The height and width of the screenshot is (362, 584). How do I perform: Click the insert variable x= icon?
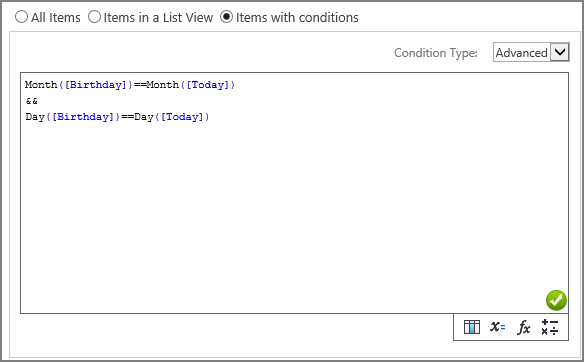click(498, 327)
